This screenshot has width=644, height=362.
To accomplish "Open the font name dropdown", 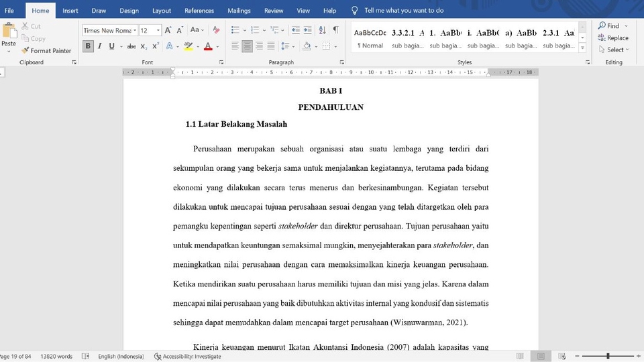I will coord(135,30).
